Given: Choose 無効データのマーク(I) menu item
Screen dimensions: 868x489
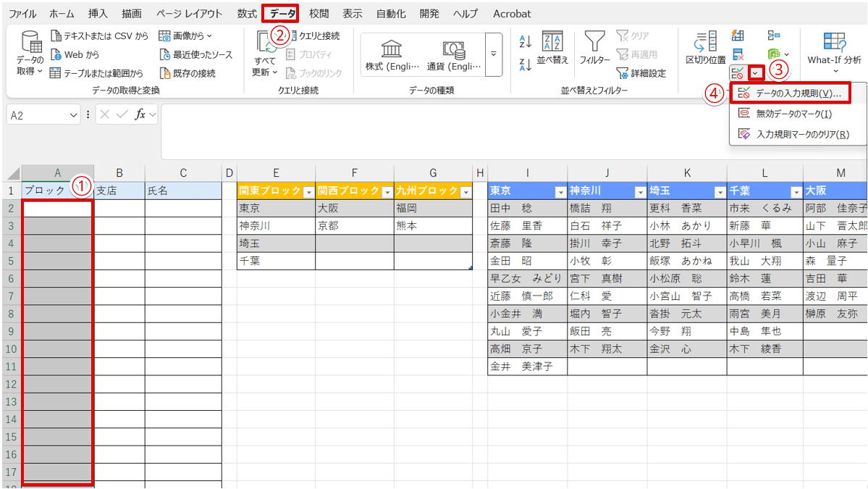Looking at the screenshot, I should (x=793, y=114).
